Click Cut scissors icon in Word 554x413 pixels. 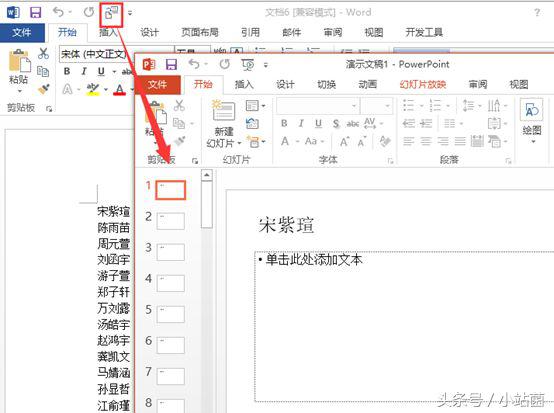(x=43, y=54)
